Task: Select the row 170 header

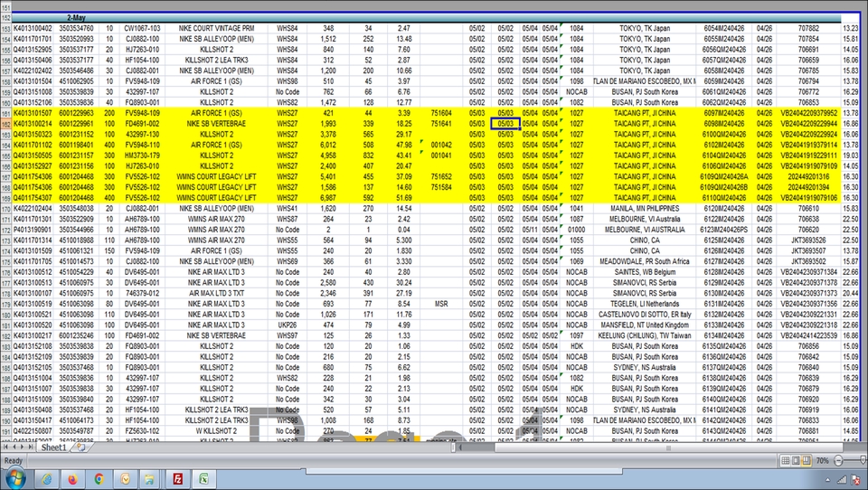Action: tap(5, 209)
